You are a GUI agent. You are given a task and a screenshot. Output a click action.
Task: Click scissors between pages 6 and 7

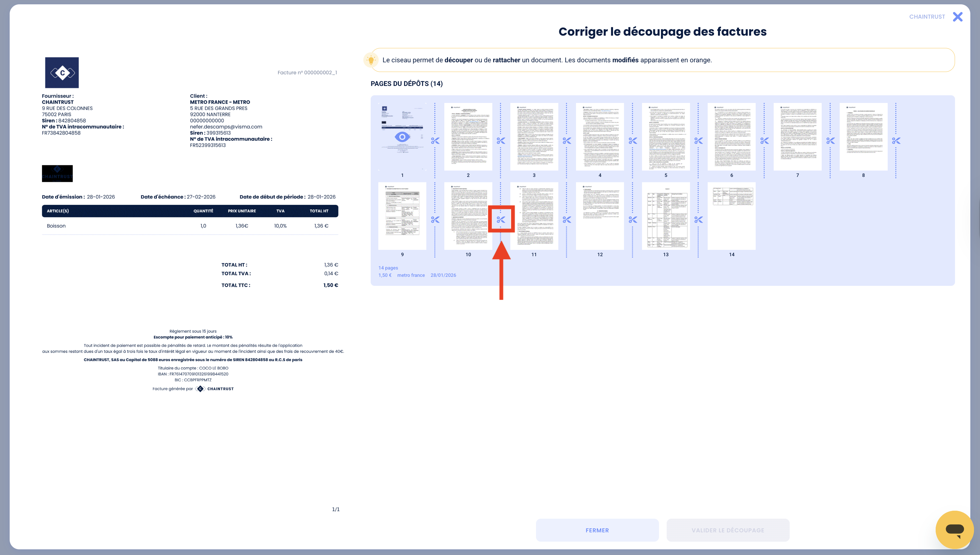(764, 141)
